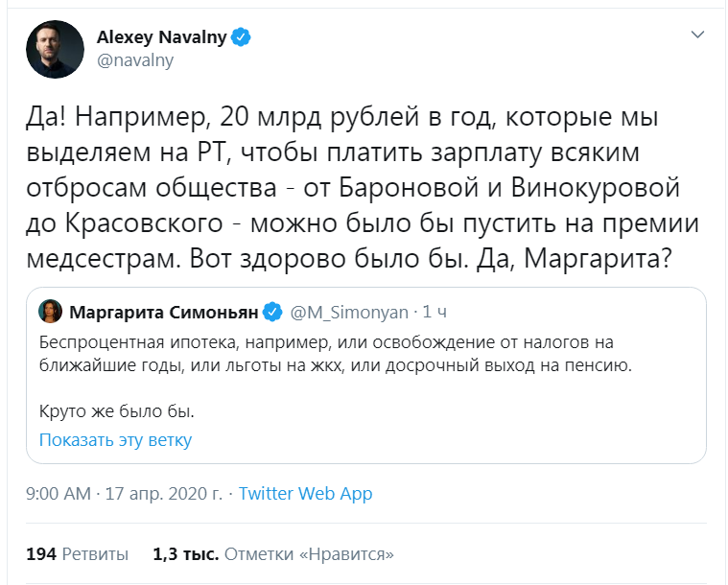The image size is (728, 585).
Task: Click the '17 апр. 2020 г.' date
Action: pyautogui.click(x=161, y=495)
